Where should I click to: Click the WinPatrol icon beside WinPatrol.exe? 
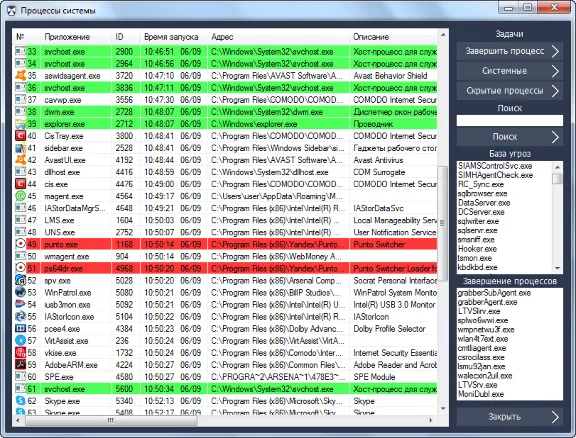pos(20,292)
